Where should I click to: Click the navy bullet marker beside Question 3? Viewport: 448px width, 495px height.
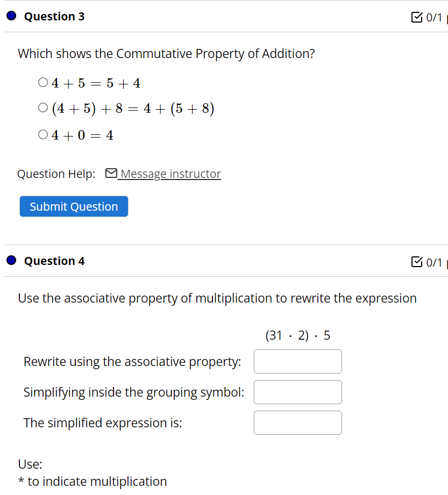tap(10, 16)
